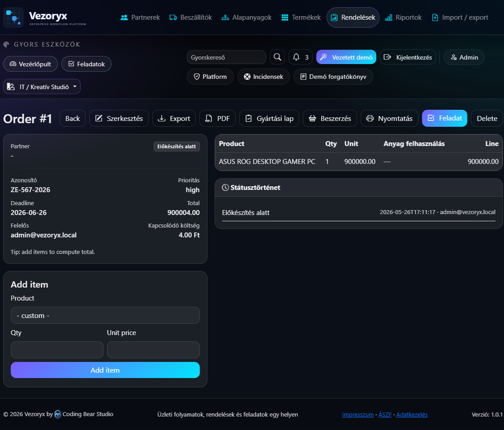Click the Nyomtatás printer button

(389, 118)
